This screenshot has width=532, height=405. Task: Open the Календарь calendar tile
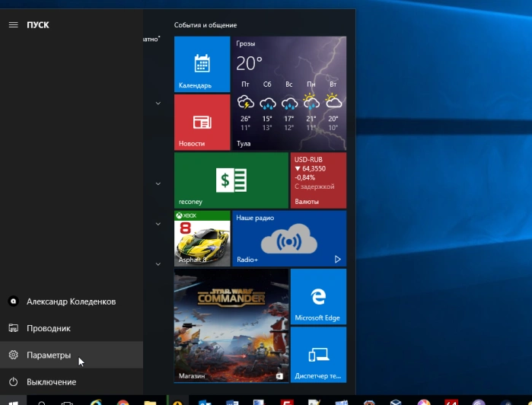coord(202,64)
